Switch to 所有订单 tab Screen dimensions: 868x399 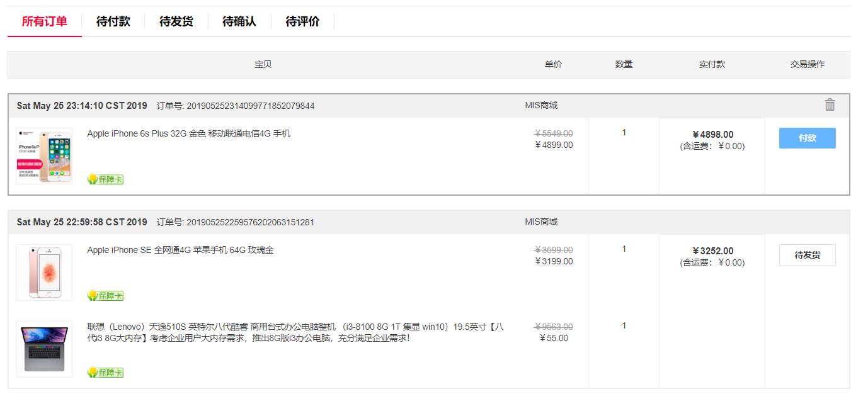tap(44, 21)
